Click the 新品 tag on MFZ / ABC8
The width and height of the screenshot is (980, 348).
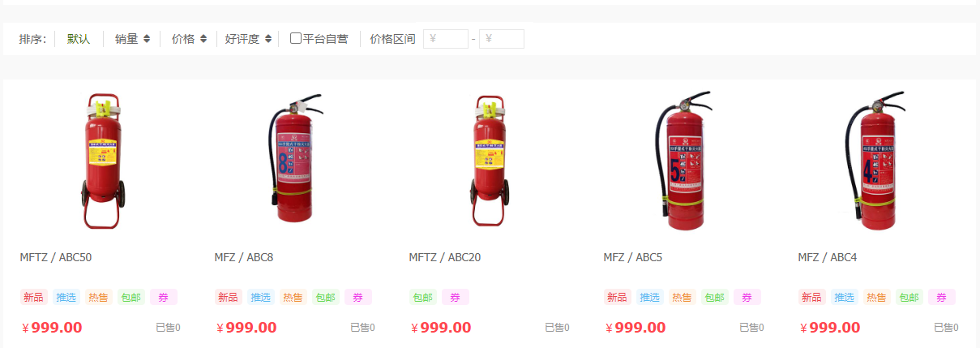229,298
